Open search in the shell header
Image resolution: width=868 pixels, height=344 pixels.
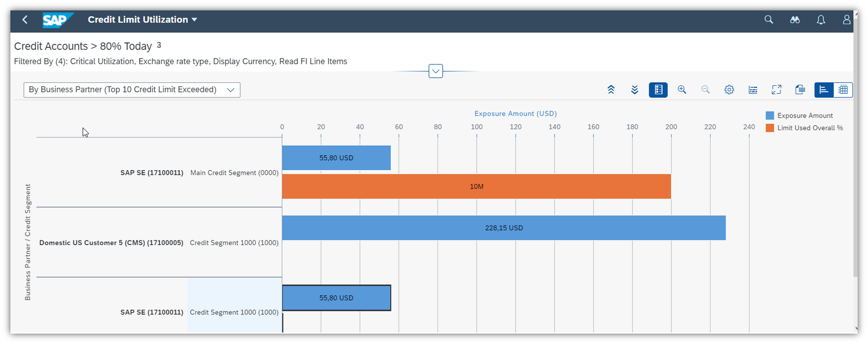(769, 20)
